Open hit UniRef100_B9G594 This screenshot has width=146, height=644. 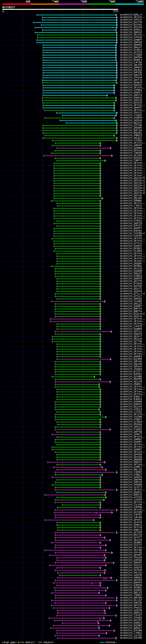[x=131, y=58]
